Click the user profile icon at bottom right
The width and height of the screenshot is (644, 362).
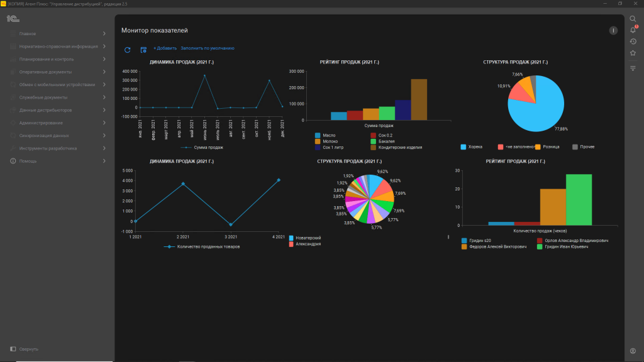coord(633,350)
